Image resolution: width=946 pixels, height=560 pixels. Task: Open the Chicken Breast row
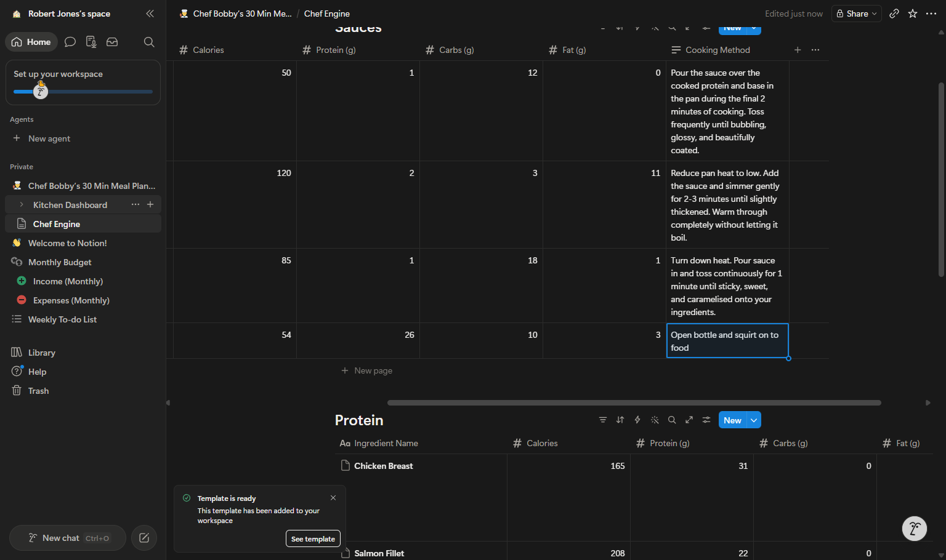(x=383, y=466)
